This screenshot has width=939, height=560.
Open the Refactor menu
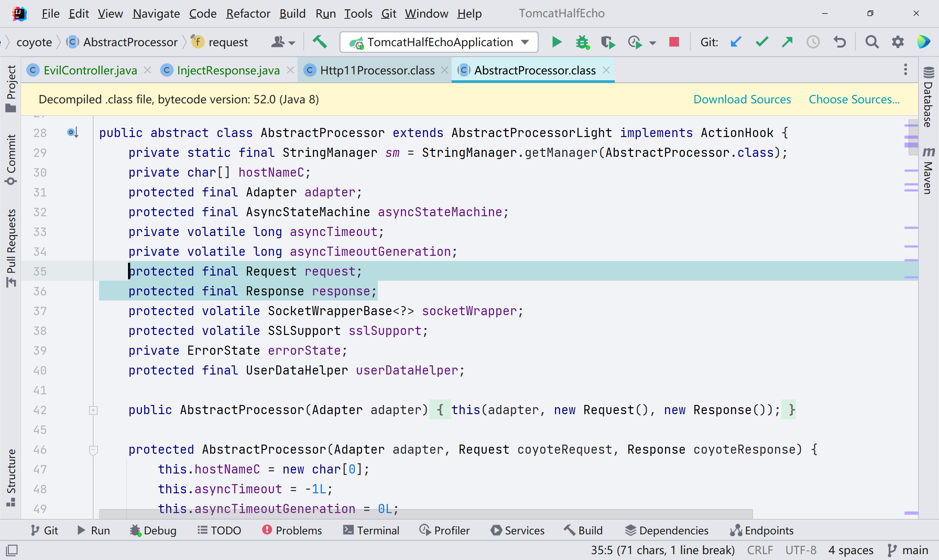248,14
